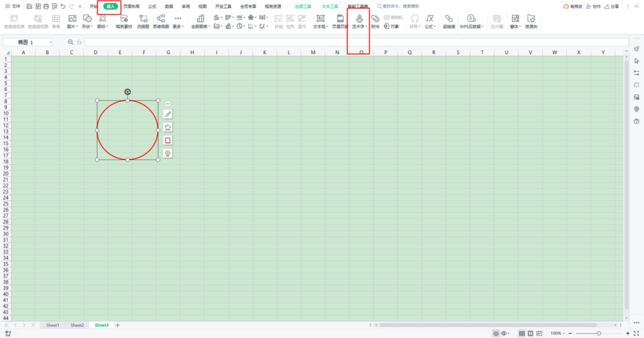
Task: Click the 分享 share button
Action: click(611, 6)
